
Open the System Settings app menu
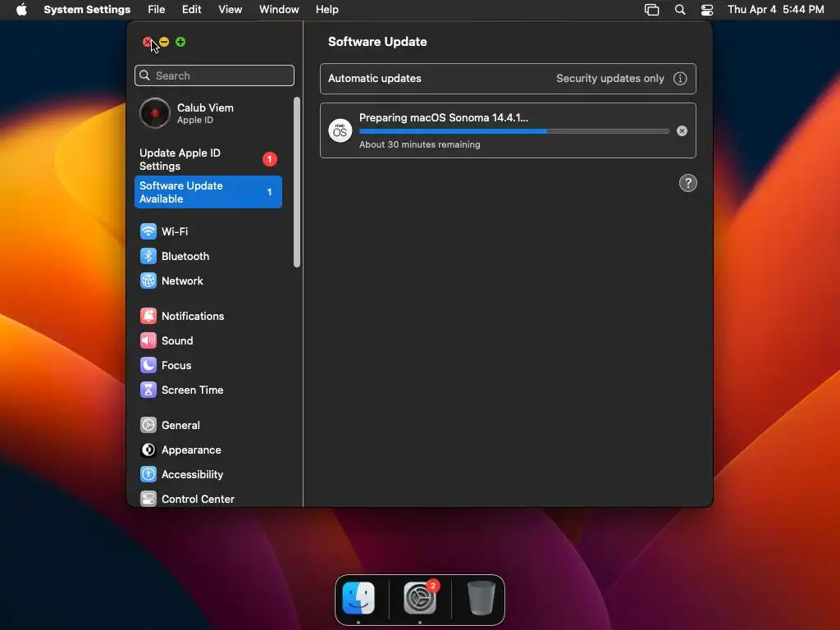point(87,10)
